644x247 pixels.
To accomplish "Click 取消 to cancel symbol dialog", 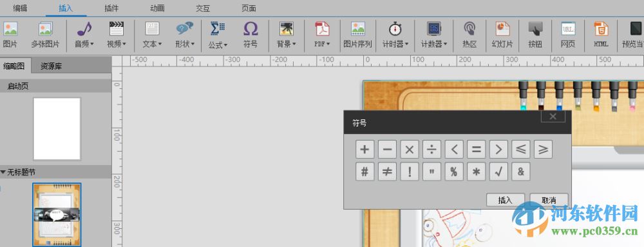I will 549,200.
